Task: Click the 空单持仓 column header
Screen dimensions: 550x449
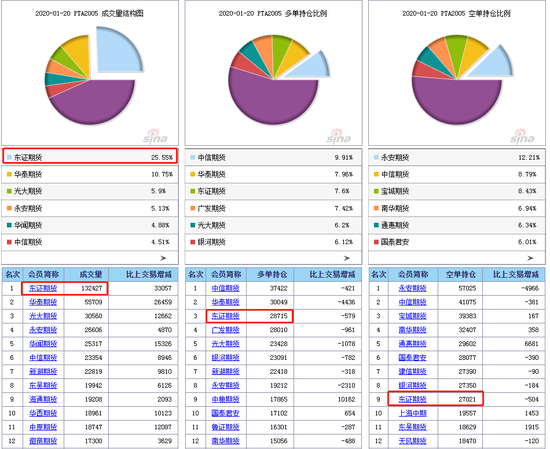Action: pos(461,274)
